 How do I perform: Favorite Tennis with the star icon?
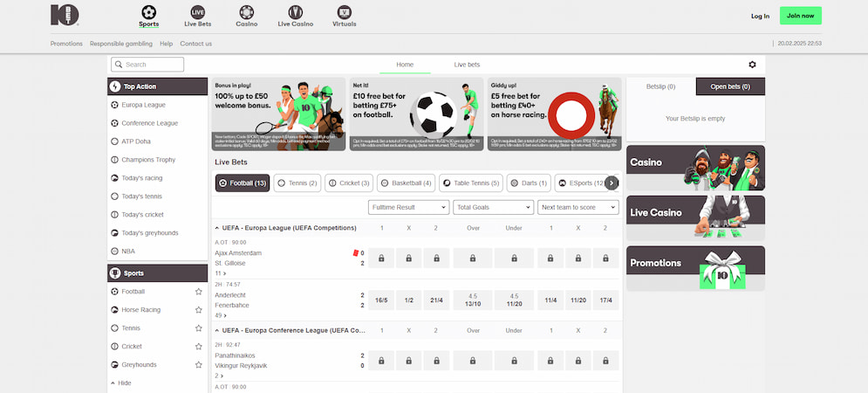pyautogui.click(x=198, y=328)
